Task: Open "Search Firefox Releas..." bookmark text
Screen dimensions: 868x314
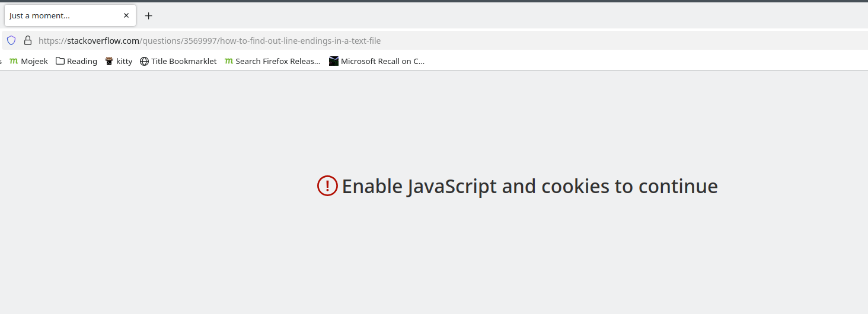Action: (278, 61)
